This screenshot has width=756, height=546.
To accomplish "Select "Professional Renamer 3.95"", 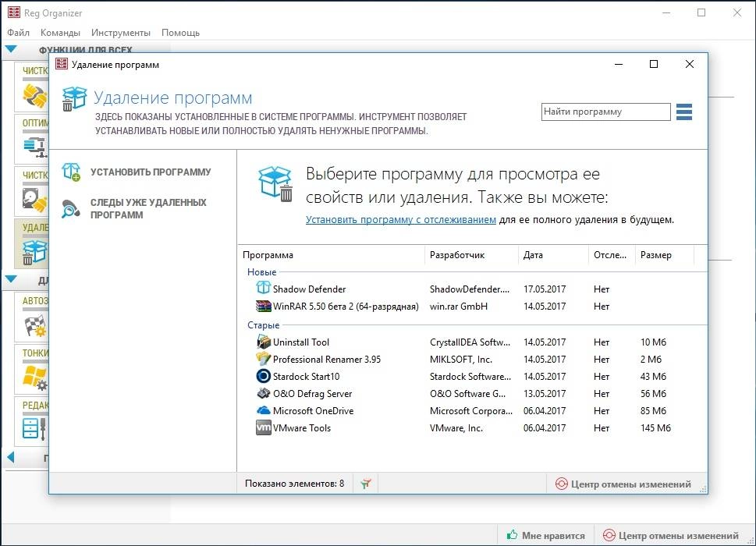I will (x=326, y=360).
